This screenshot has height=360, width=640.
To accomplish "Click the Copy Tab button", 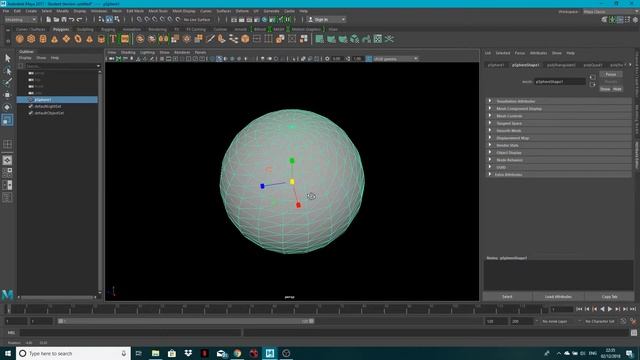I will pyautogui.click(x=609, y=297).
